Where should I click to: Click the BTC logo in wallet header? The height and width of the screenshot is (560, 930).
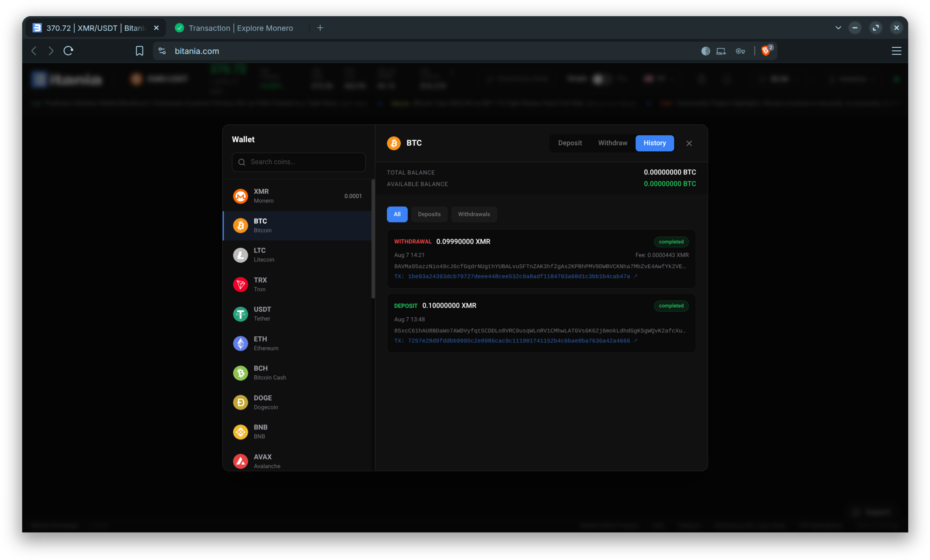pos(394,143)
